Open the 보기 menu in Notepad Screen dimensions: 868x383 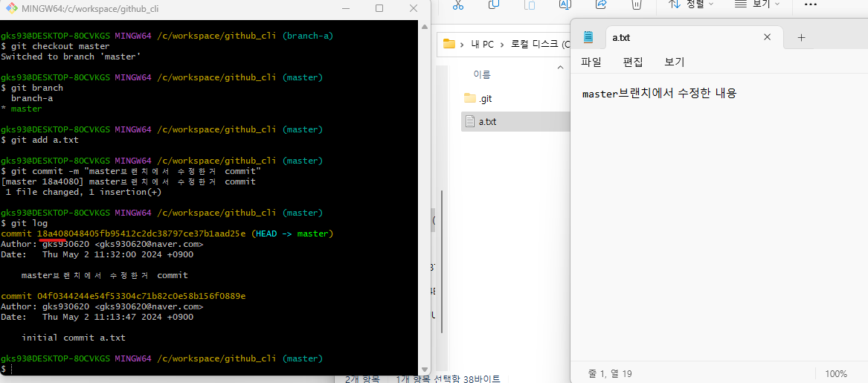click(x=675, y=62)
